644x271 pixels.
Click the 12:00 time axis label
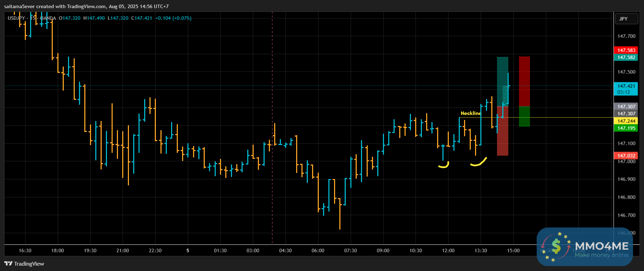coord(448,250)
